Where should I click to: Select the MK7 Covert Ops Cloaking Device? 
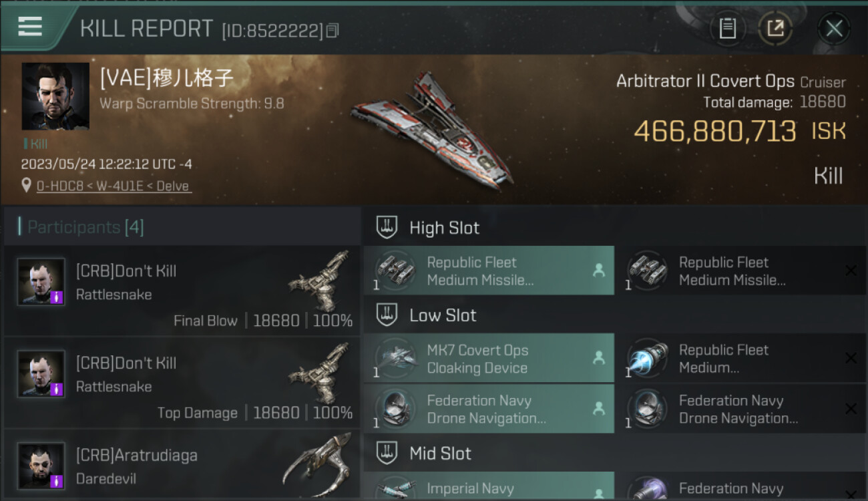(x=489, y=359)
